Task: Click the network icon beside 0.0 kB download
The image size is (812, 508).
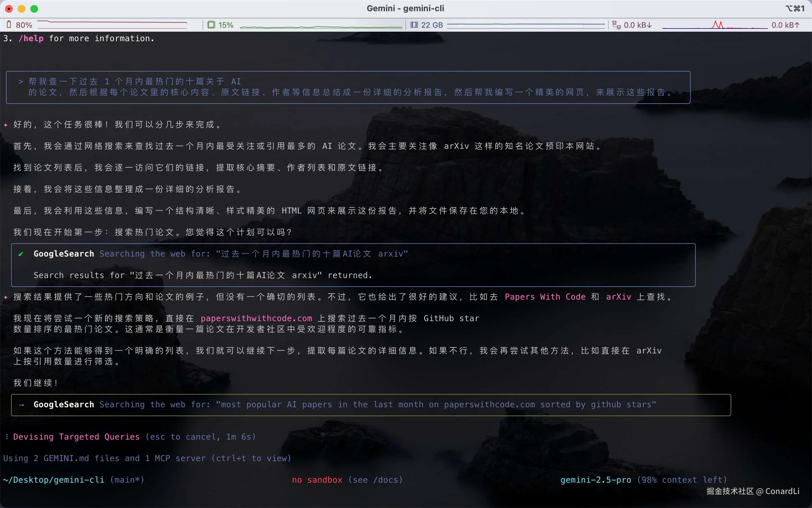Action: 617,25
